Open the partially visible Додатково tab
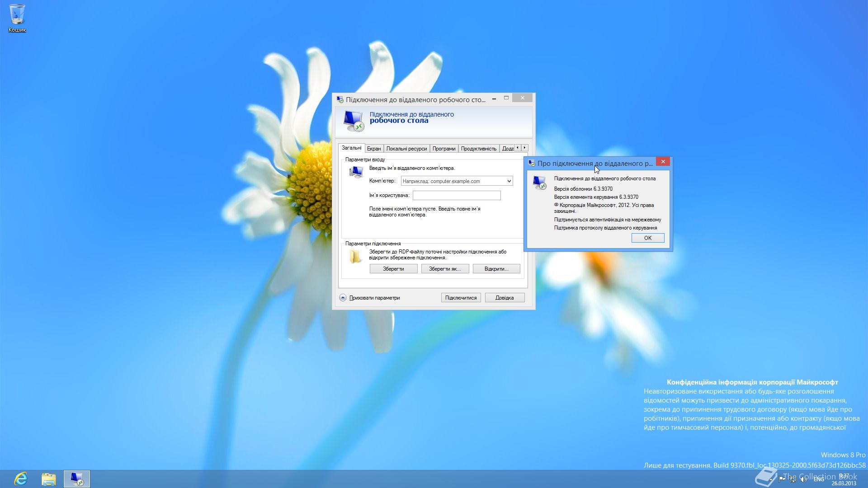The height and width of the screenshot is (488, 868). tap(507, 149)
